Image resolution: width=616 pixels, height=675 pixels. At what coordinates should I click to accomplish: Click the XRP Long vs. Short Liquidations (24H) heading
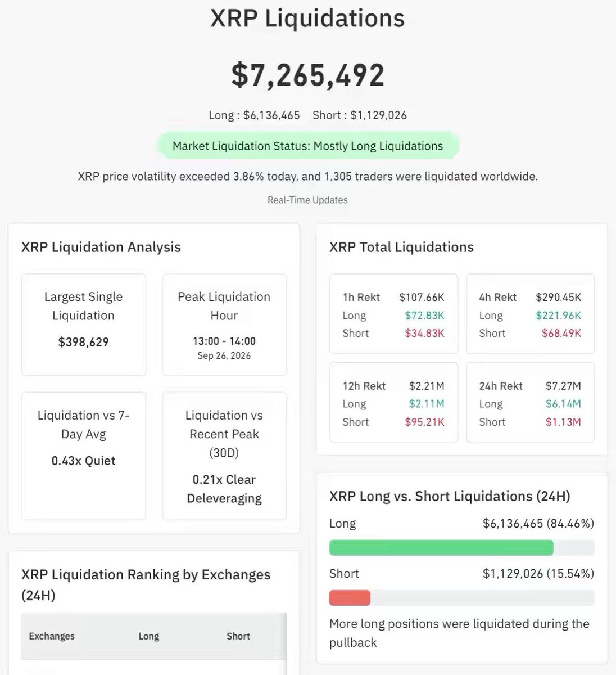click(450, 497)
